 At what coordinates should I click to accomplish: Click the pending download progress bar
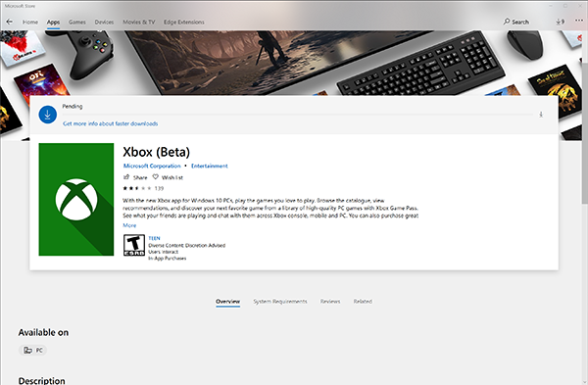pos(298,115)
